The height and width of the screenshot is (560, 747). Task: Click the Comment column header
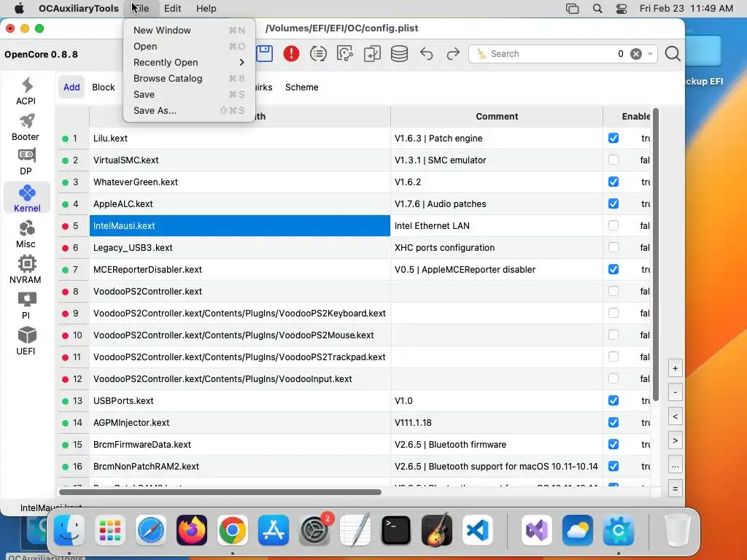[x=496, y=116]
